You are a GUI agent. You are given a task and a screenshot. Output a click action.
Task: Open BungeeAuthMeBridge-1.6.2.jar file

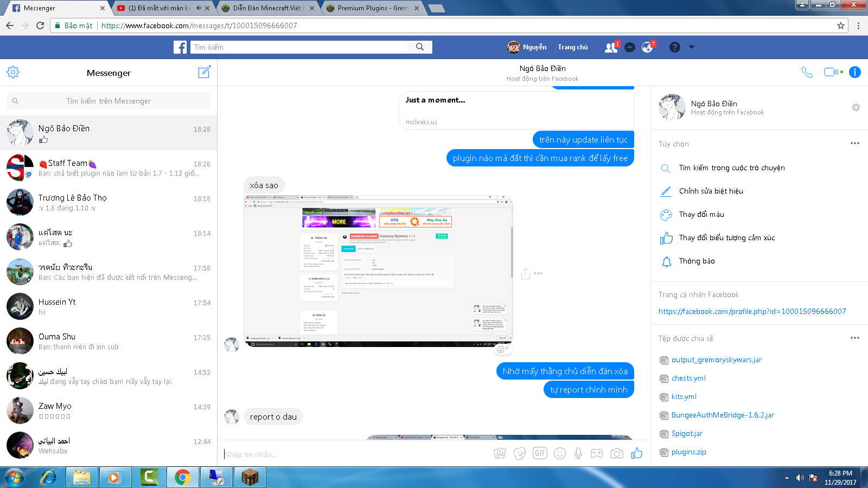tap(723, 415)
